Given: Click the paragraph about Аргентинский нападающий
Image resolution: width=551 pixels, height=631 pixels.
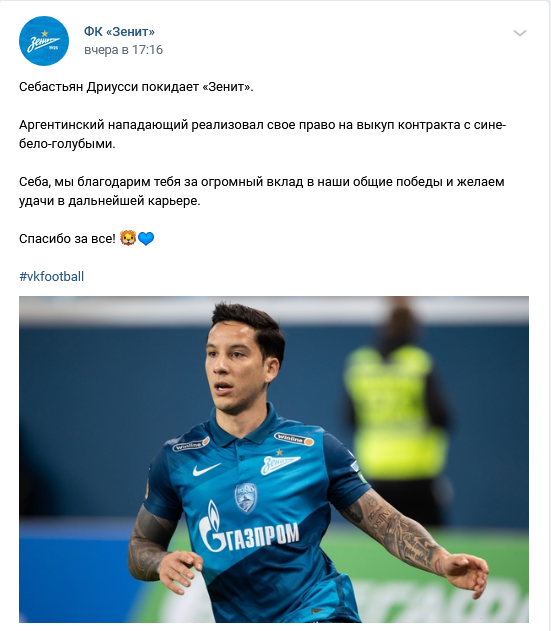Looking at the screenshot, I should point(262,134).
